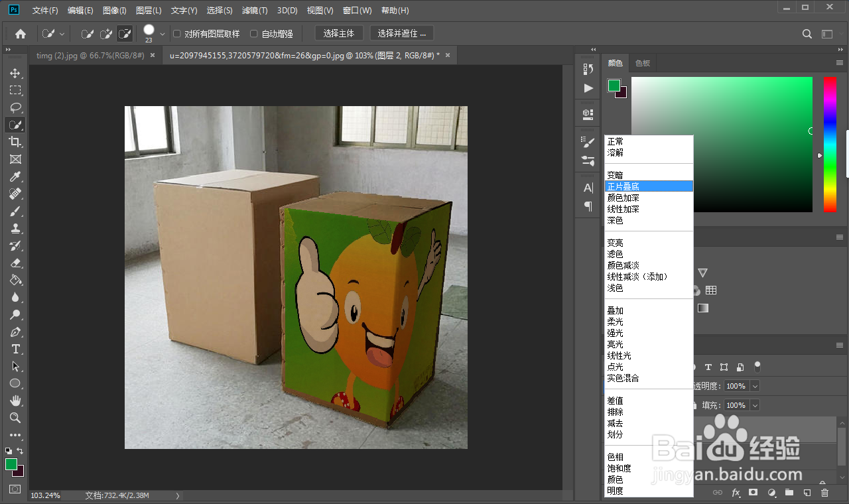Select the Move tool
Viewport: 849px width, 504px height.
[x=15, y=73]
